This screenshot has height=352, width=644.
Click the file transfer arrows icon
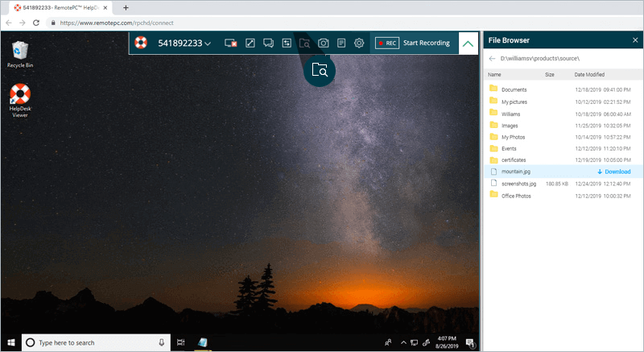(x=286, y=43)
